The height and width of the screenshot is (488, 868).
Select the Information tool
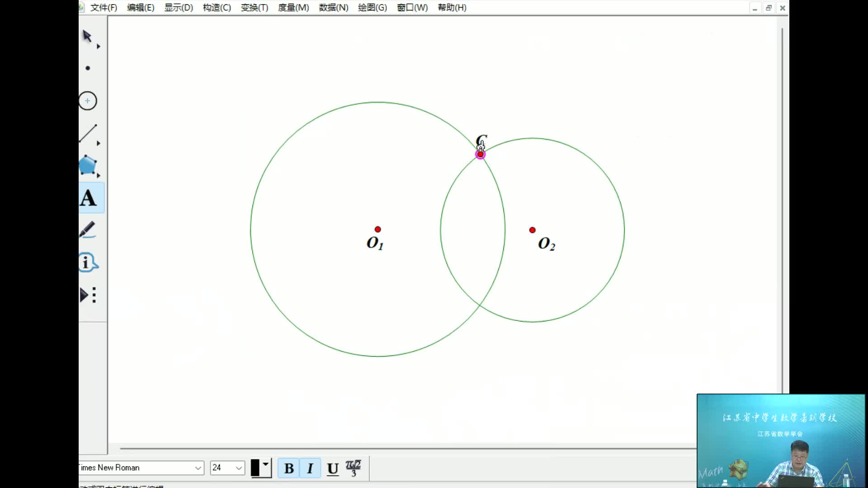(88, 263)
